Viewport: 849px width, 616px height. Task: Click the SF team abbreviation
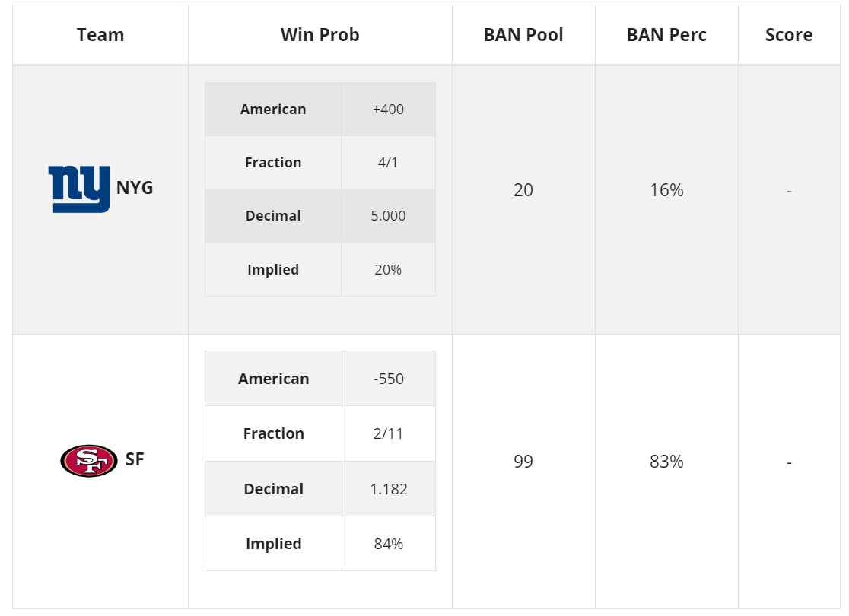tap(135, 459)
